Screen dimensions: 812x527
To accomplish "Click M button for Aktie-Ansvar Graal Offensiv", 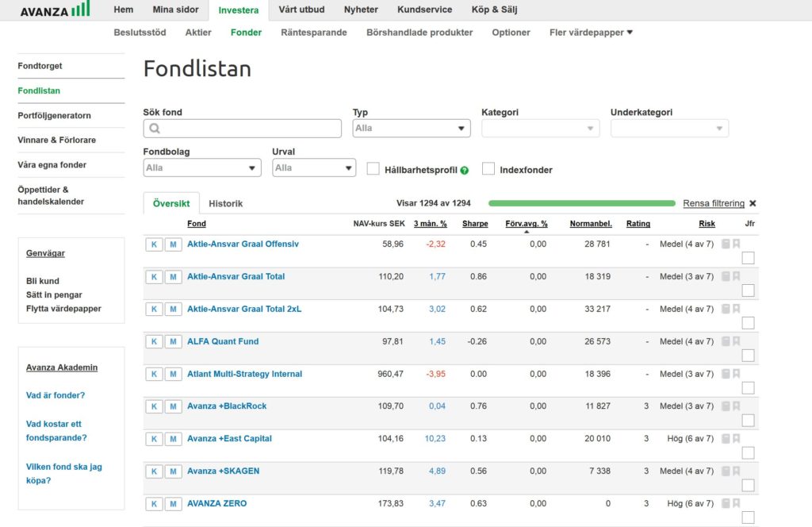I will point(174,244).
